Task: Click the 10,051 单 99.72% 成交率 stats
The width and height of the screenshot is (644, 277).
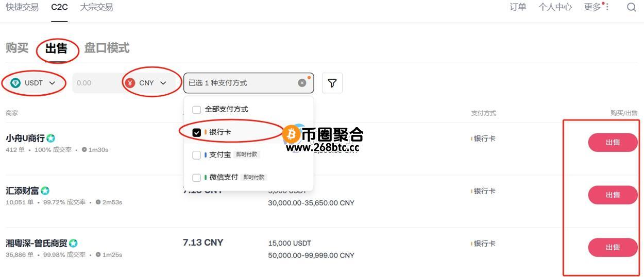Action: point(64,202)
